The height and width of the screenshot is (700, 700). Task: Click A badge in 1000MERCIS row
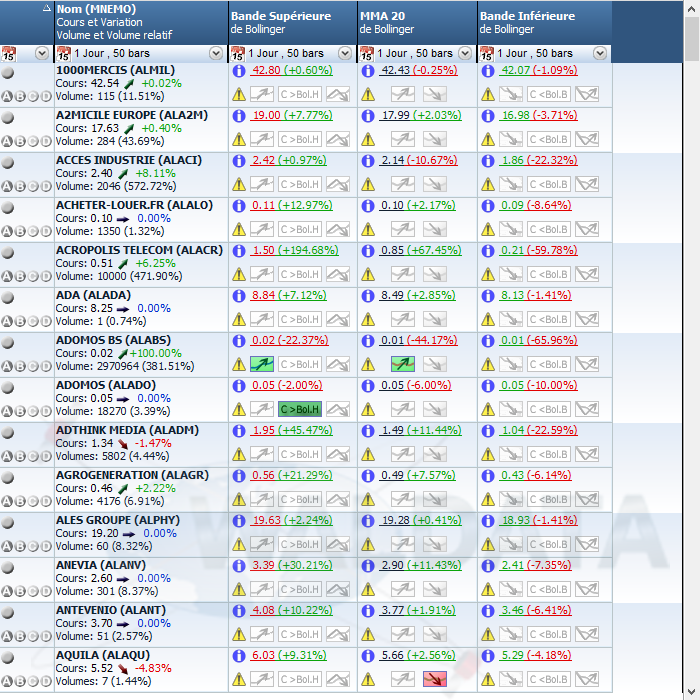click(x=7, y=96)
